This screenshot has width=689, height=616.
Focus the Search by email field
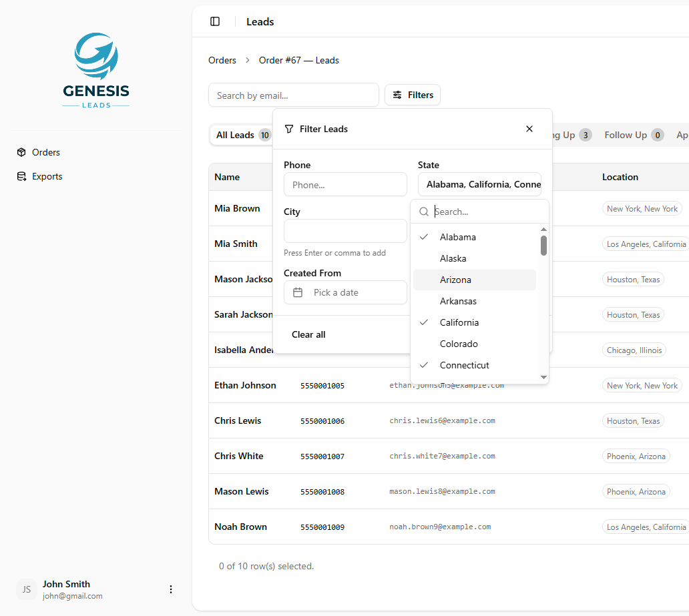pyautogui.click(x=294, y=95)
